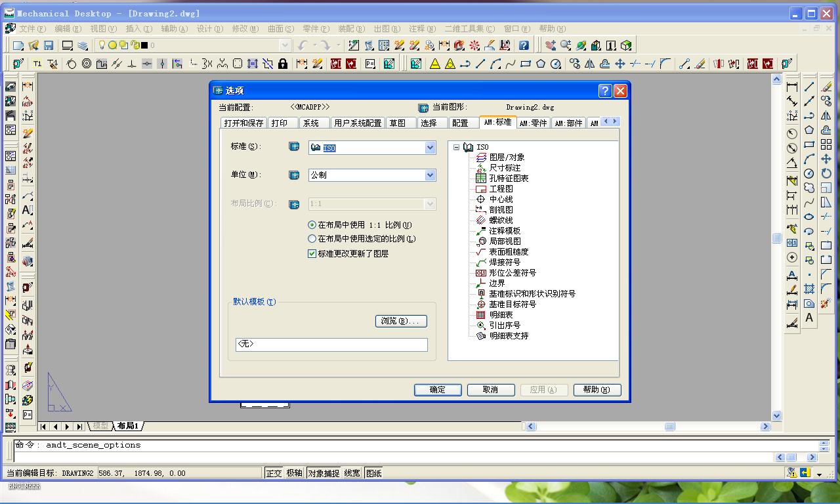Click the Explode icon in the right toolbar
Image resolution: width=840 pixels, height=504 pixels.
click(826, 303)
